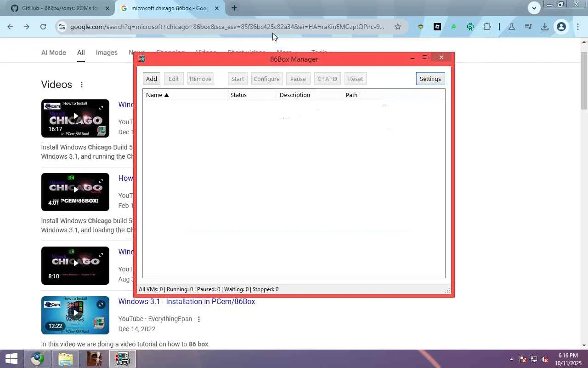Open Chrome downloads
The height and width of the screenshot is (368, 588).
coord(545,27)
